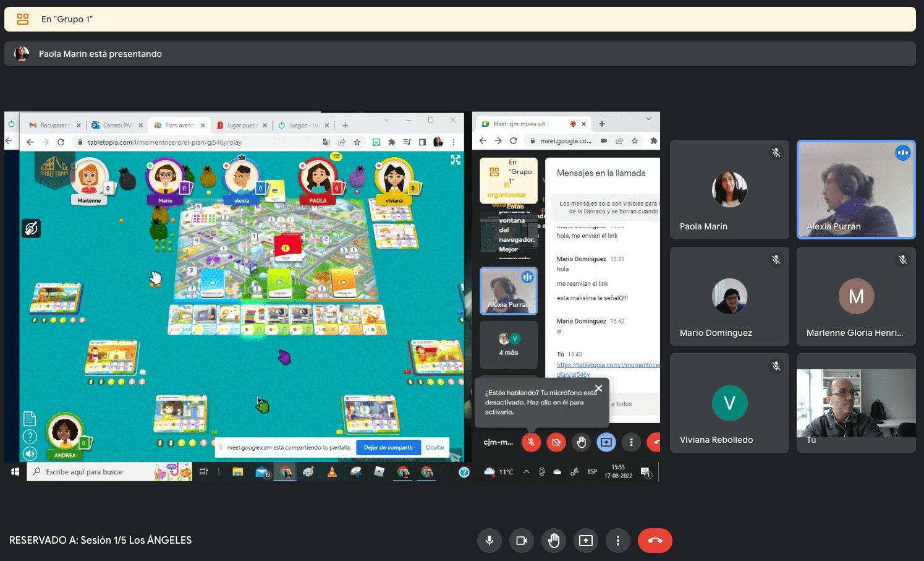Switch to the Recuperar Gmail tab in shared browser

pyautogui.click(x=54, y=125)
